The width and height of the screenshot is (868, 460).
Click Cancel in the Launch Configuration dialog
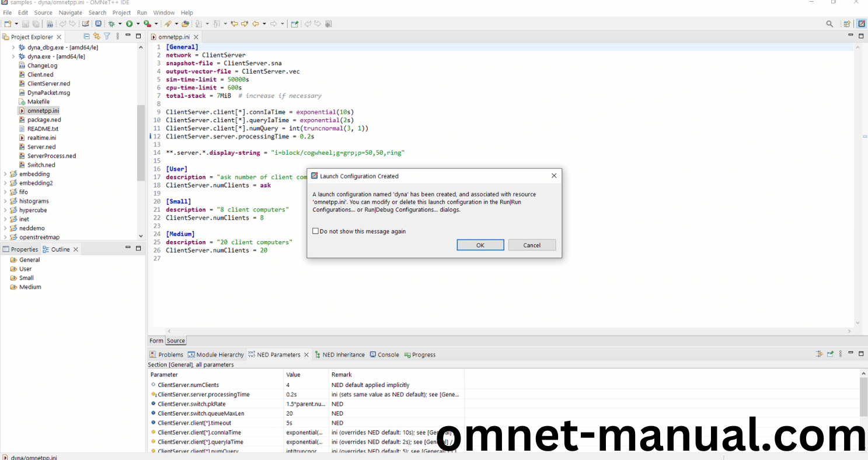(x=531, y=245)
